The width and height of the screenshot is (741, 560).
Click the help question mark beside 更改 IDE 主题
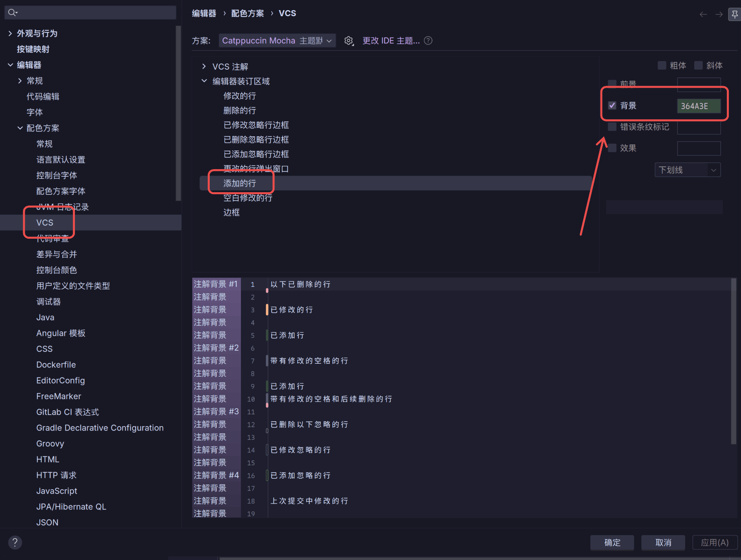pos(428,40)
